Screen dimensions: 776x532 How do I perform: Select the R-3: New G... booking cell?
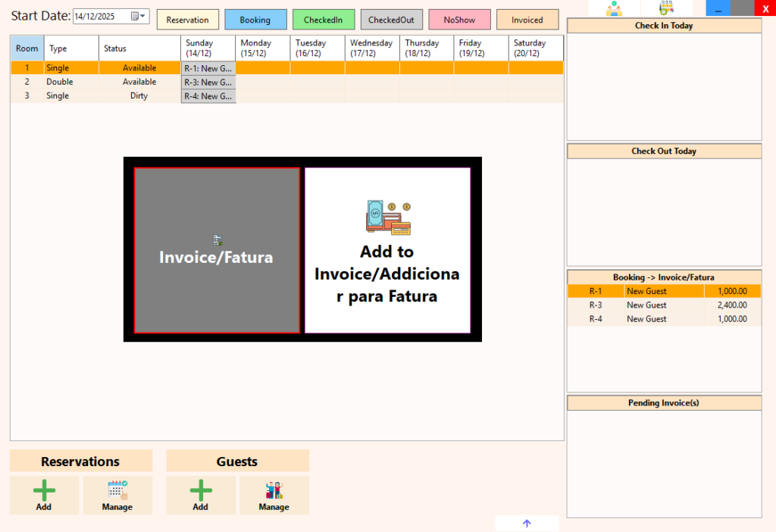(x=208, y=82)
